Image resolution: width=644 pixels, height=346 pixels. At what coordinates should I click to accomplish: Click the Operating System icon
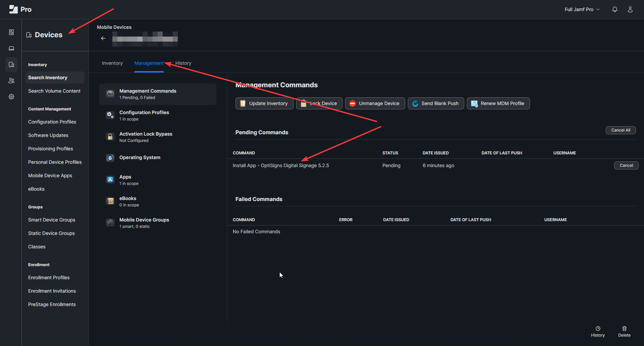pos(110,158)
